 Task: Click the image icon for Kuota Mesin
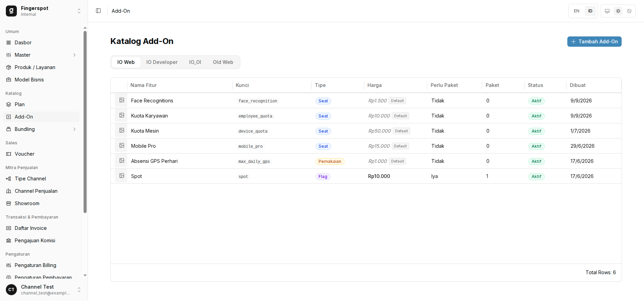click(x=122, y=130)
